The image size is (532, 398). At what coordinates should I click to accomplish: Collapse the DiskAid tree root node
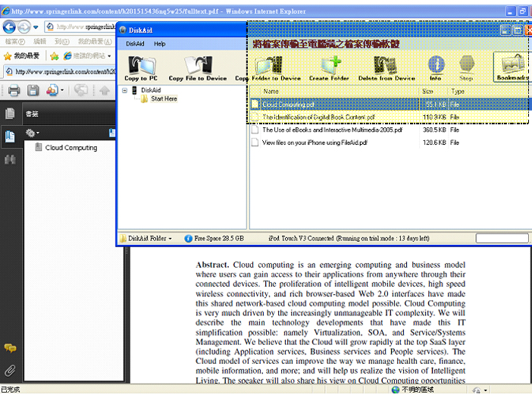pos(125,90)
